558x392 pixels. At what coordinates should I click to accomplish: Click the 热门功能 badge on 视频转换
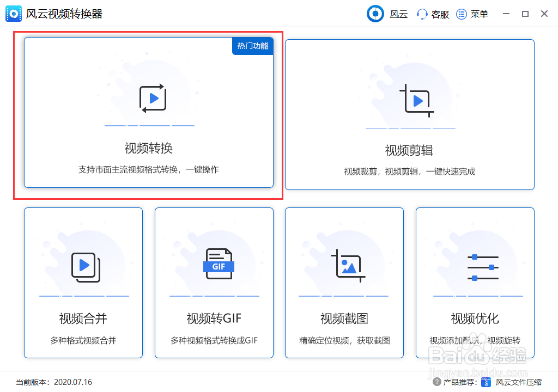[252, 47]
